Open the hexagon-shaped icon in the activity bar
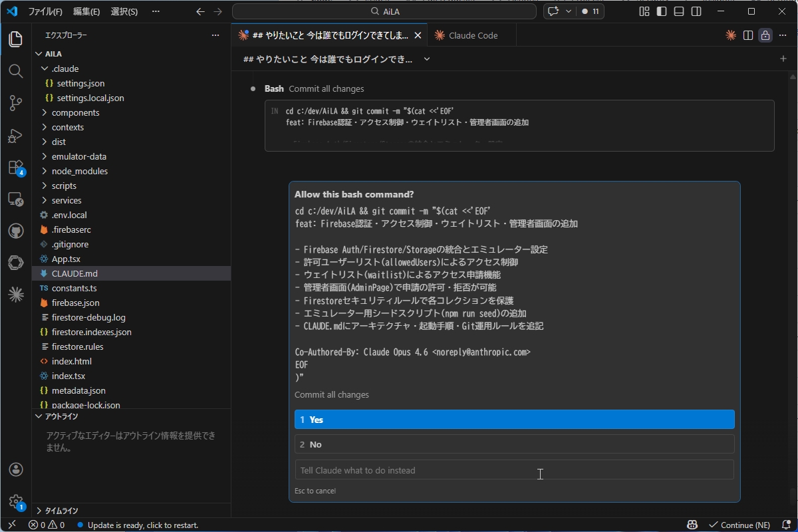This screenshot has height=532, width=798. click(16, 263)
